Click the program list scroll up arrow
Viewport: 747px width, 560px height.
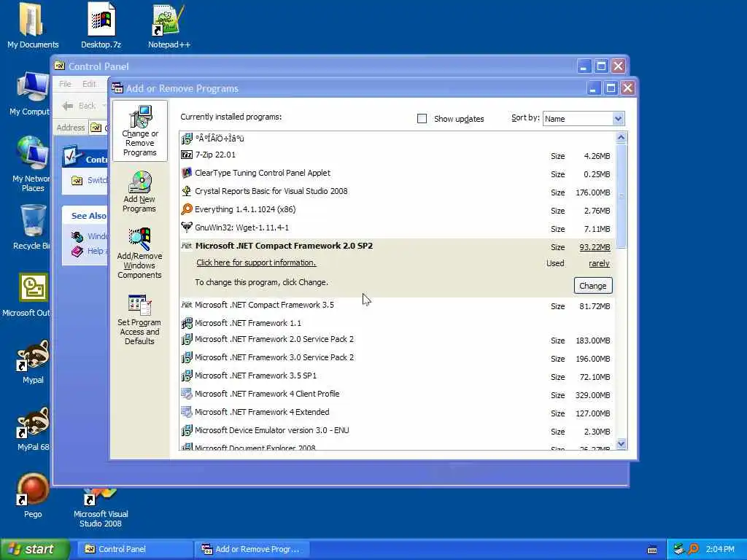click(622, 138)
